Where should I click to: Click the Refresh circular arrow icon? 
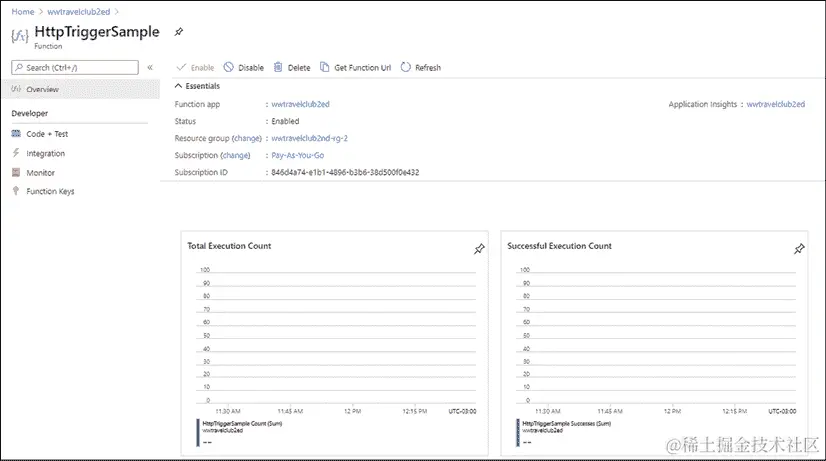(x=406, y=67)
